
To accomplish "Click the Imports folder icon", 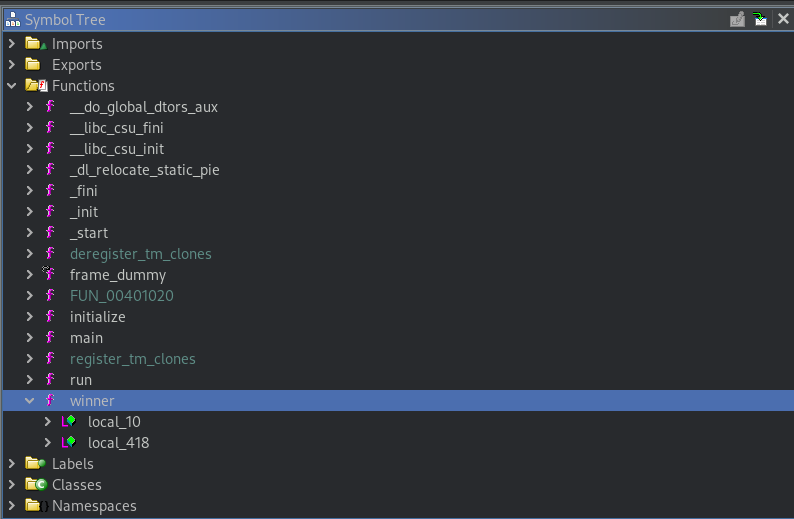I will tap(36, 44).
